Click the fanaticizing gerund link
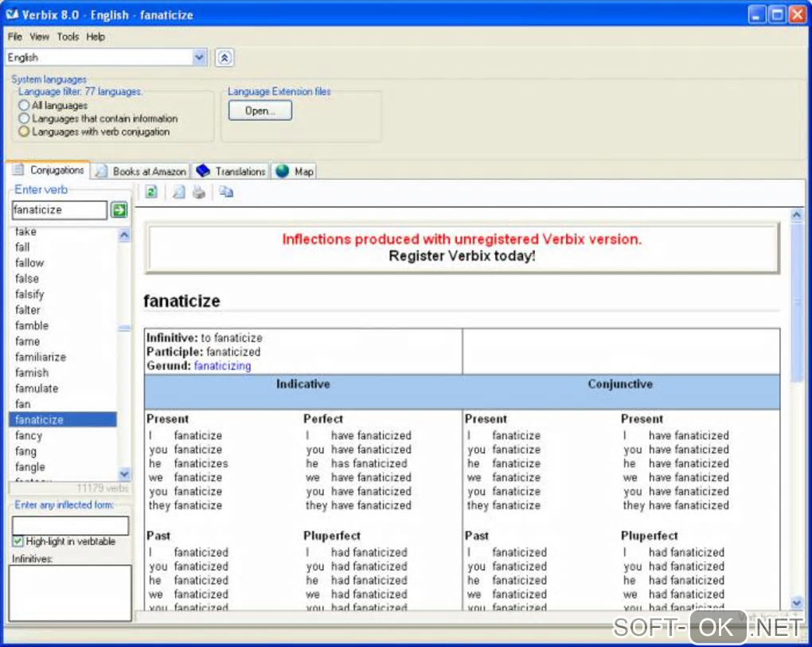The width and height of the screenshot is (812, 647). click(x=222, y=366)
